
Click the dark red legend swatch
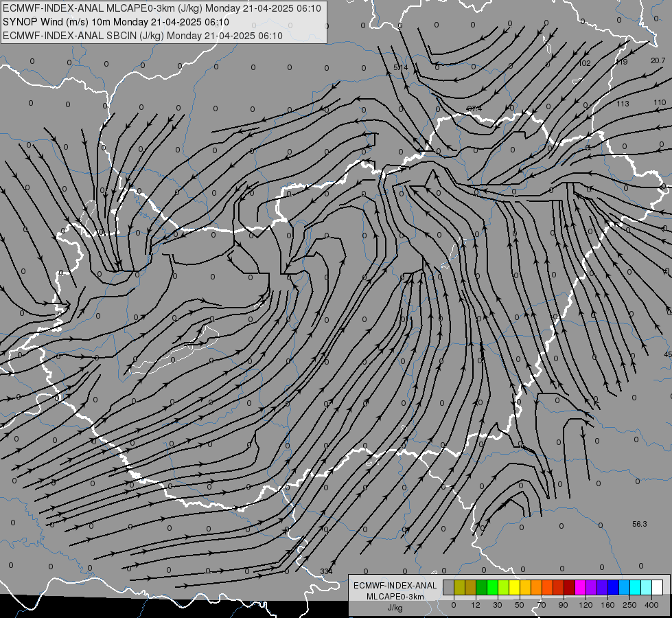click(x=570, y=587)
